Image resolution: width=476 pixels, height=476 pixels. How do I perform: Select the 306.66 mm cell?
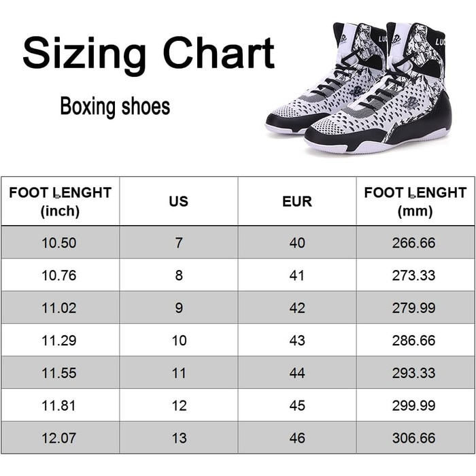[x=415, y=438]
